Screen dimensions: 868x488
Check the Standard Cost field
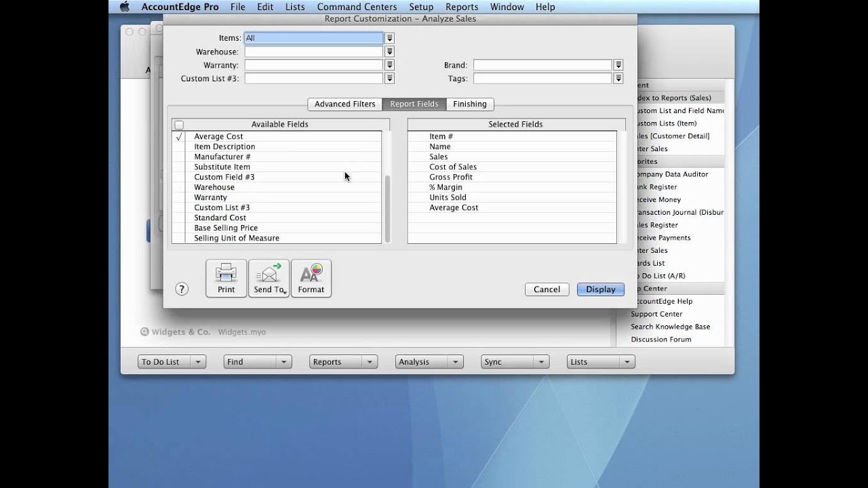(179, 218)
